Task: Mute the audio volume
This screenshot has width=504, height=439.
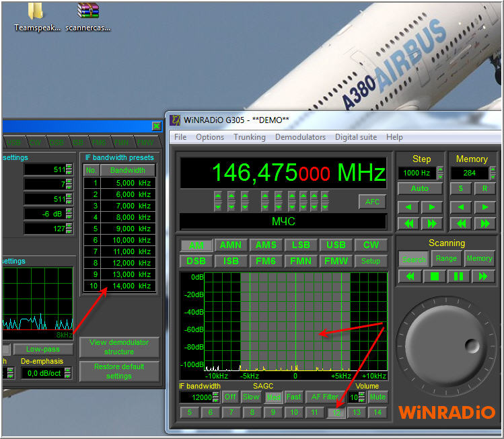Action: click(377, 397)
